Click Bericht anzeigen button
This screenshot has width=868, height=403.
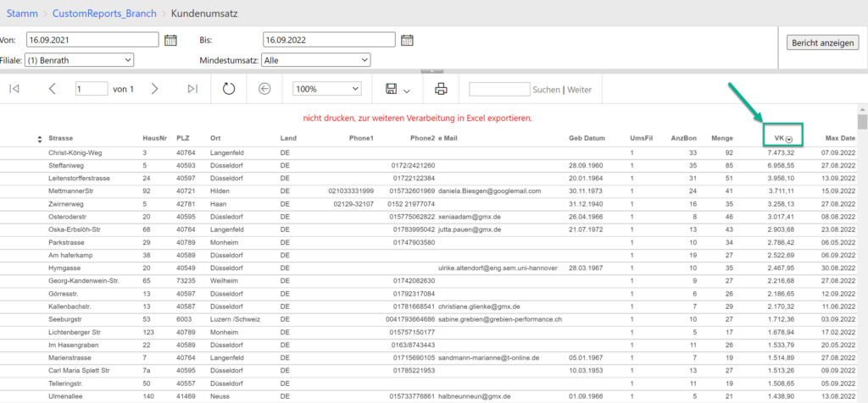(x=823, y=43)
